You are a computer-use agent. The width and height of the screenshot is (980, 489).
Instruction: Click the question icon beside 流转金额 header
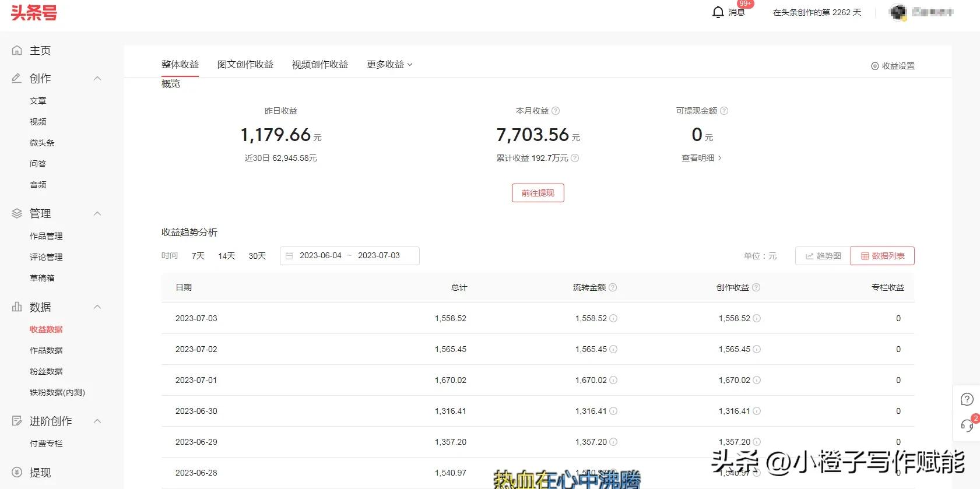click(613, 287)
